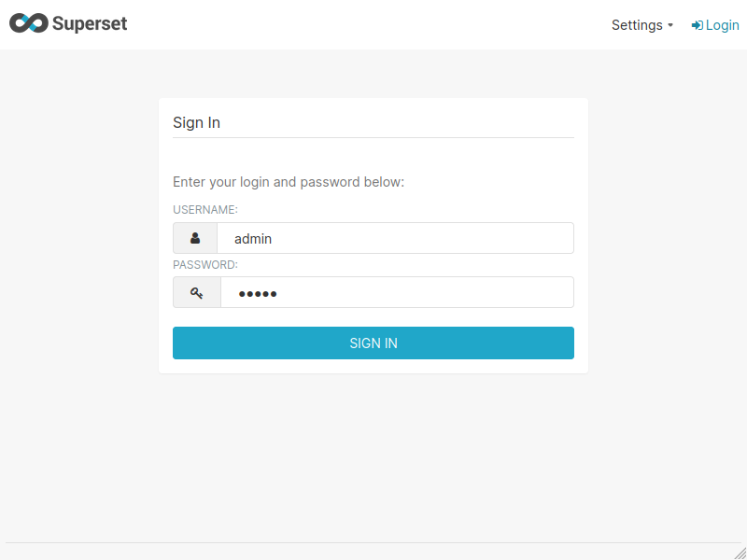Click Settings in the top navigation bar
747x560 pixels.
click(636, 25)
